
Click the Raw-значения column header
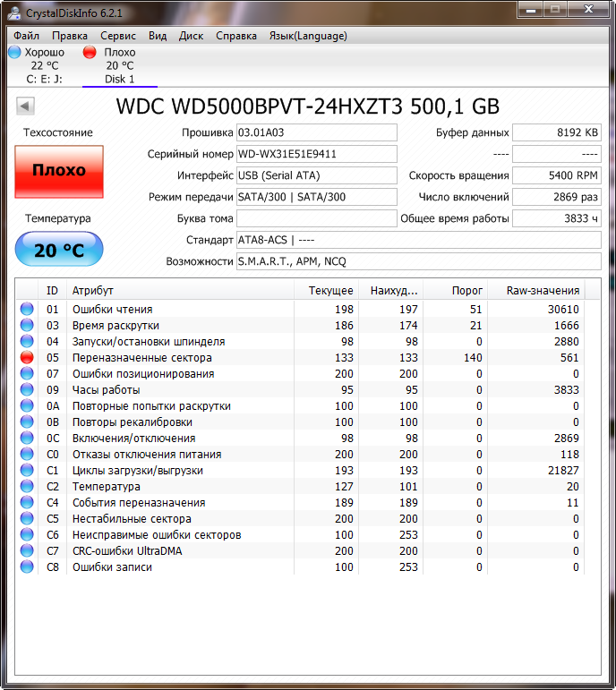(x=536, y=291)
